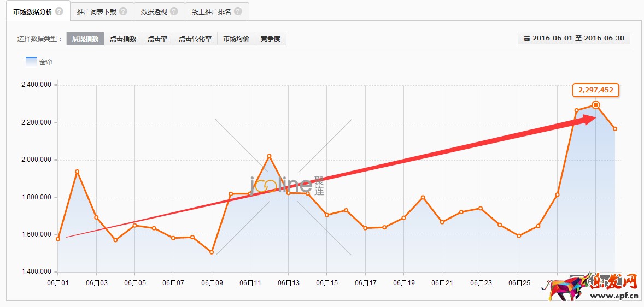Switch data type to 点击率

point(157,39)
